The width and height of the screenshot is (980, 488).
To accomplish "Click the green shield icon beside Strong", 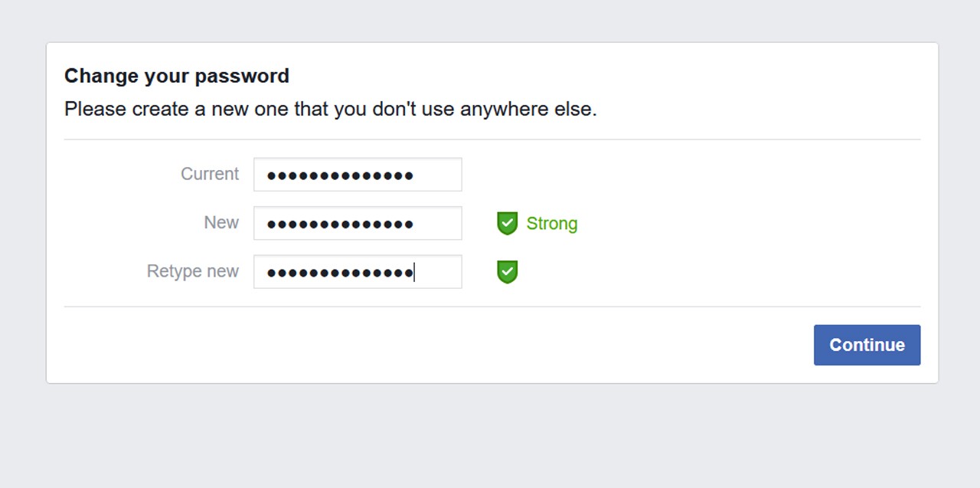I will pos(507,224).
